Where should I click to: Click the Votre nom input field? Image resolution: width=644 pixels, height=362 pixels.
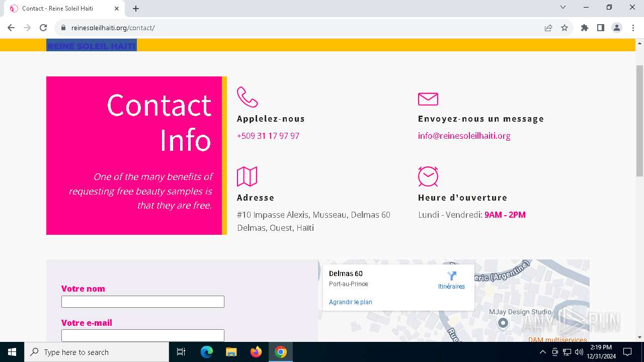point(143,302)
